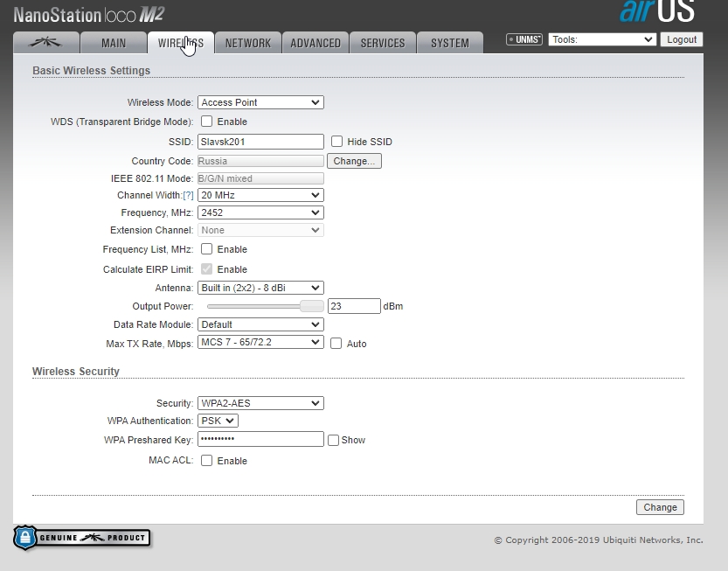Viewport: 728px width, 571px height.
Task: Open the Channel Width dropdown
Action: tap(260, 195)
